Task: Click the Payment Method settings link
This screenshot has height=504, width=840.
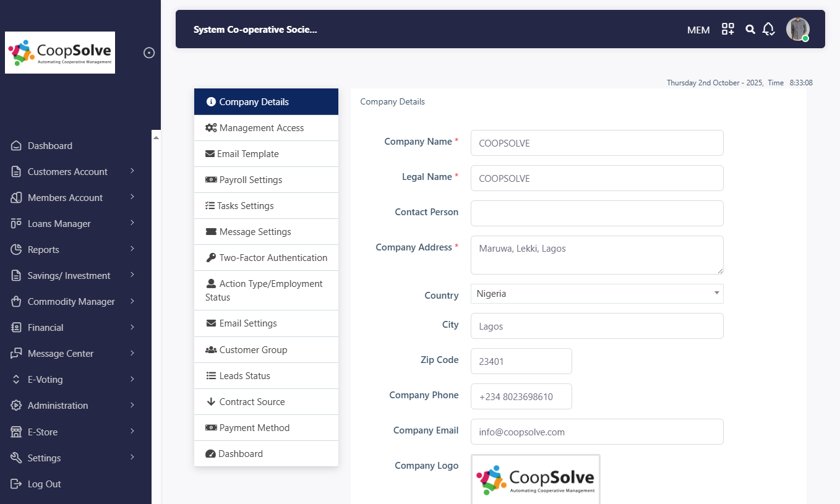Action: (x=254, y=428)
